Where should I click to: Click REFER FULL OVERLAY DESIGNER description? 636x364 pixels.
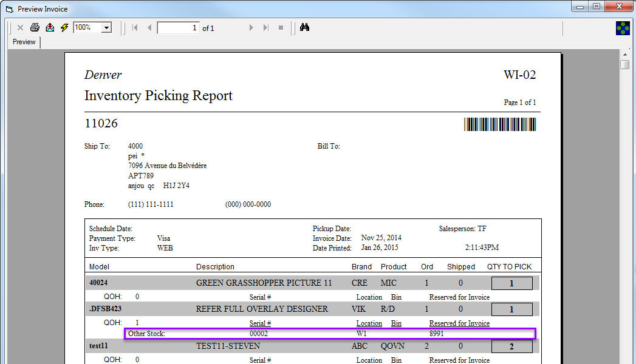tap(262, 309)
